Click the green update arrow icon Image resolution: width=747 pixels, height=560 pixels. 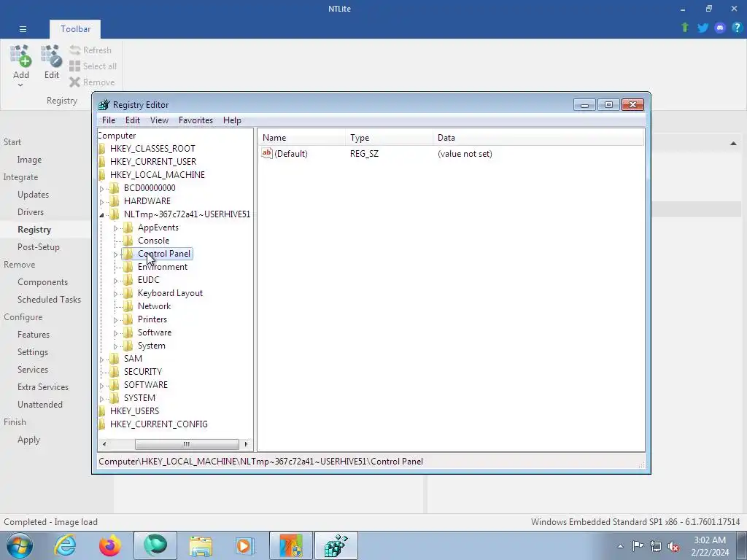[685, 28]
